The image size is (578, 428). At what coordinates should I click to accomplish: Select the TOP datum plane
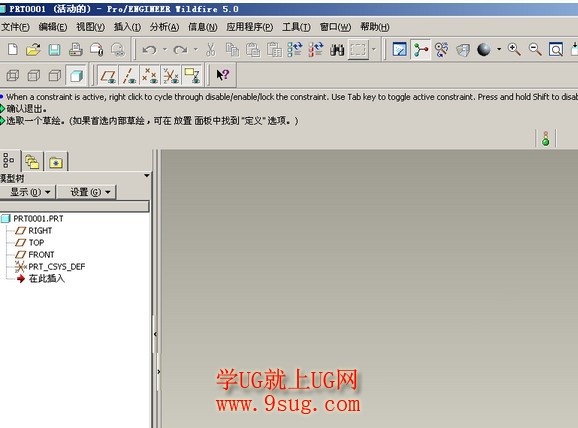tap(29, 243)
